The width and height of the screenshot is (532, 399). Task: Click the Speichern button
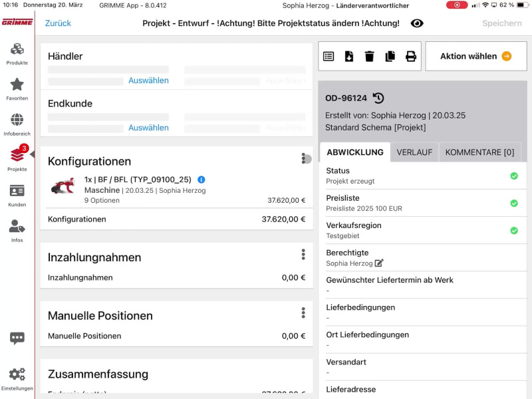pyautogui.click(x=502, y=23)
